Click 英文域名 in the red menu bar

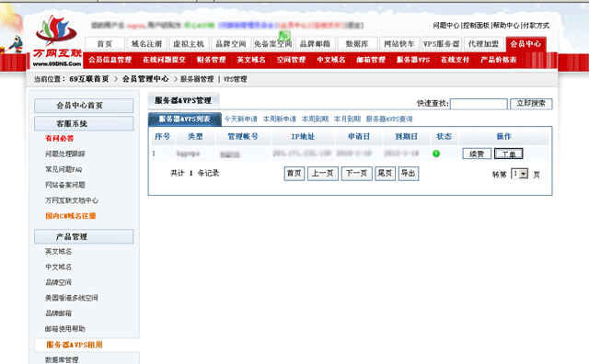click(251, 60)
